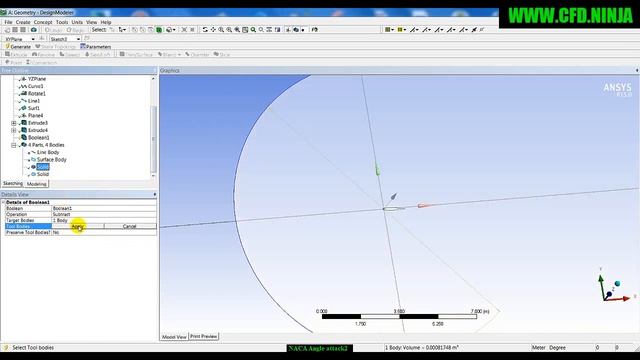Click the Zoom to Fit icon

tap(237, 30)
